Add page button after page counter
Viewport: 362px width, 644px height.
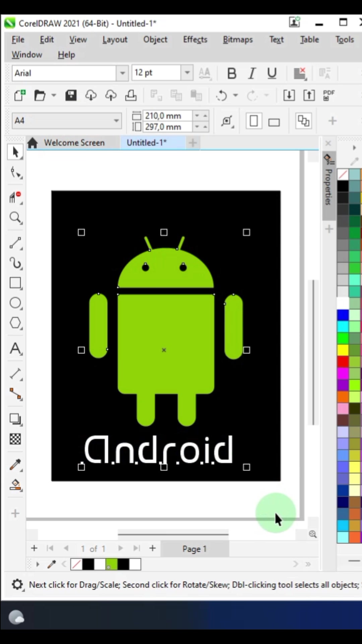pos(153,548)
